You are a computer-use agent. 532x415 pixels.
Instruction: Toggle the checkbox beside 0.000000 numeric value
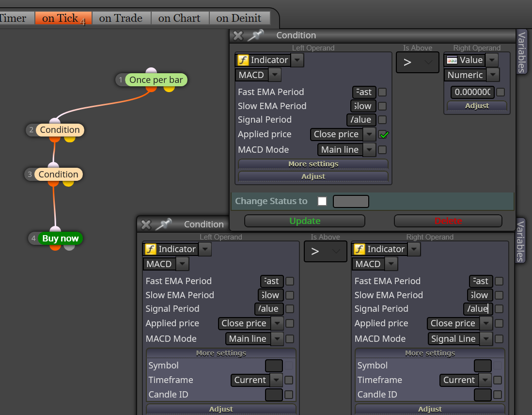[501, 92]
